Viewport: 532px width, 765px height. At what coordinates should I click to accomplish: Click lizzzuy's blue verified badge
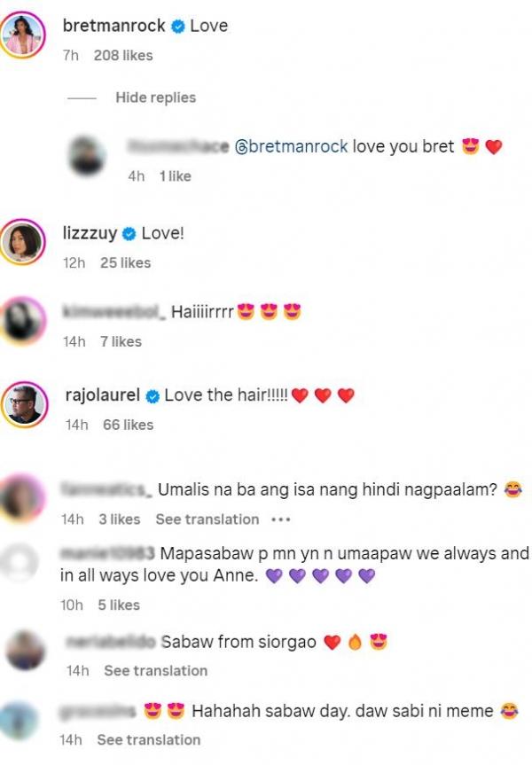point(129,234)
